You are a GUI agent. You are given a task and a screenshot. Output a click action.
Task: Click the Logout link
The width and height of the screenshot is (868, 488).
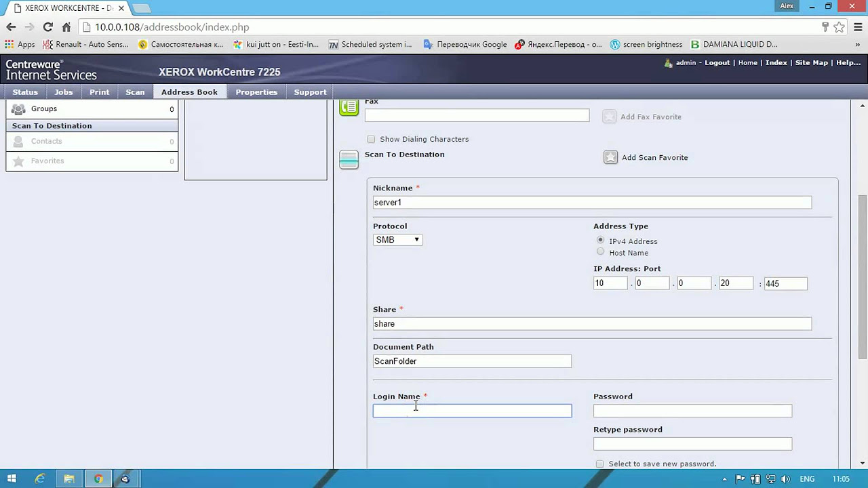[x=717, y=62]
